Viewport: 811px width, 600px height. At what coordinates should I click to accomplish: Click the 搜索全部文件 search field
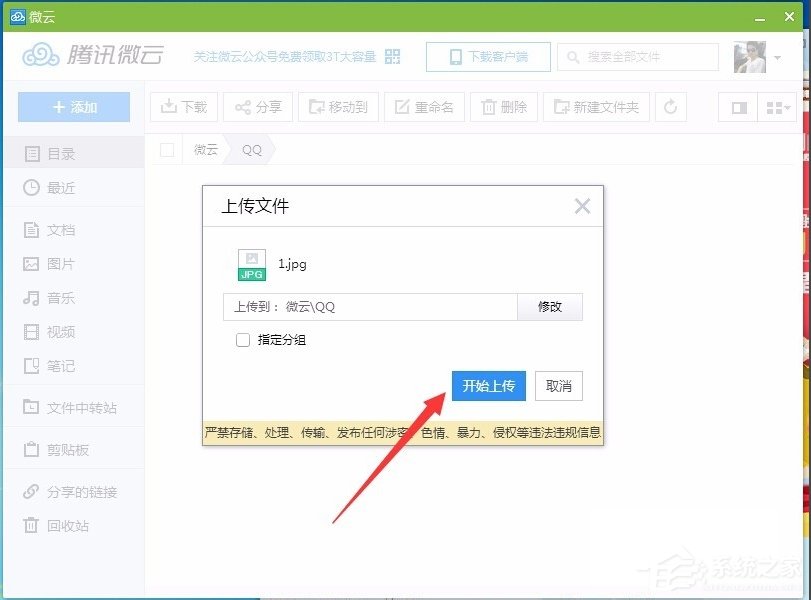pyautogui.click(x=640, y=57)
